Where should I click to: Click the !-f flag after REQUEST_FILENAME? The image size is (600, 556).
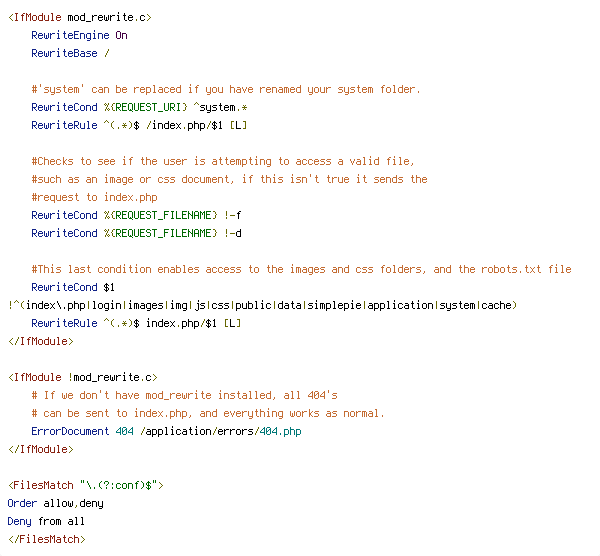coord(233,215)
